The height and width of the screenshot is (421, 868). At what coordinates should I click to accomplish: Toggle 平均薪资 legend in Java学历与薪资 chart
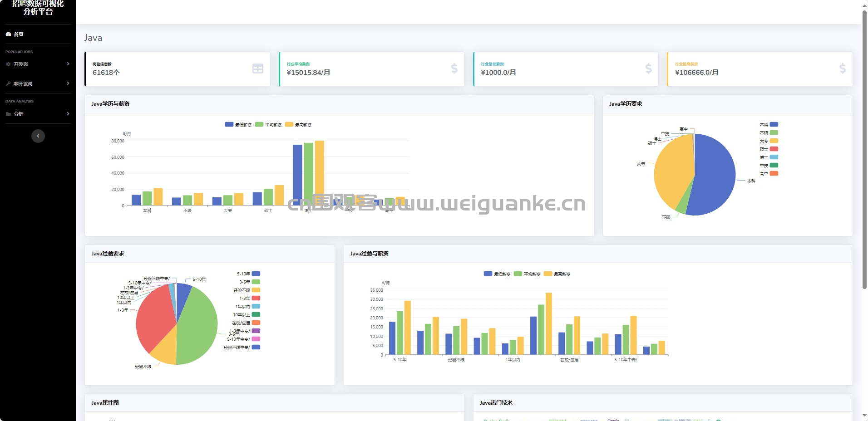[268, 124]
